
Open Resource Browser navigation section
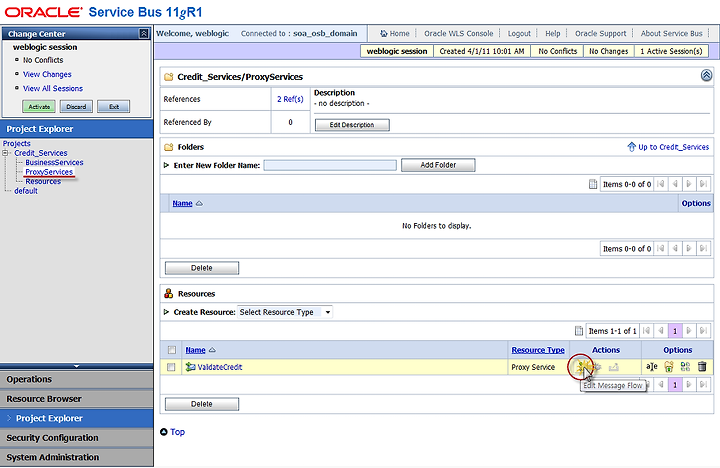[x=76, y=399]
